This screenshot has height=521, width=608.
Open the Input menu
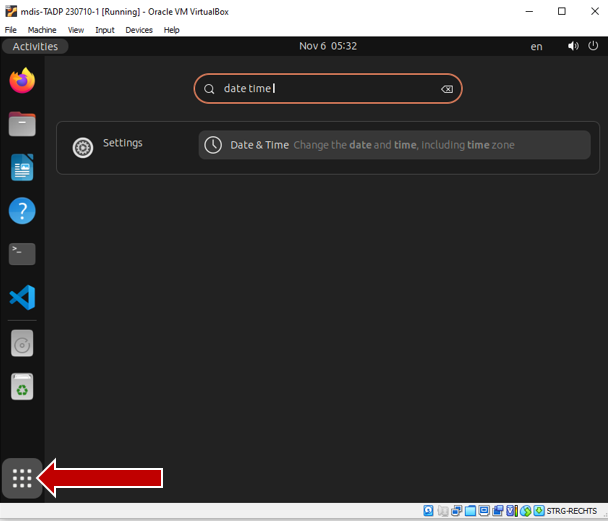[105, 30]
